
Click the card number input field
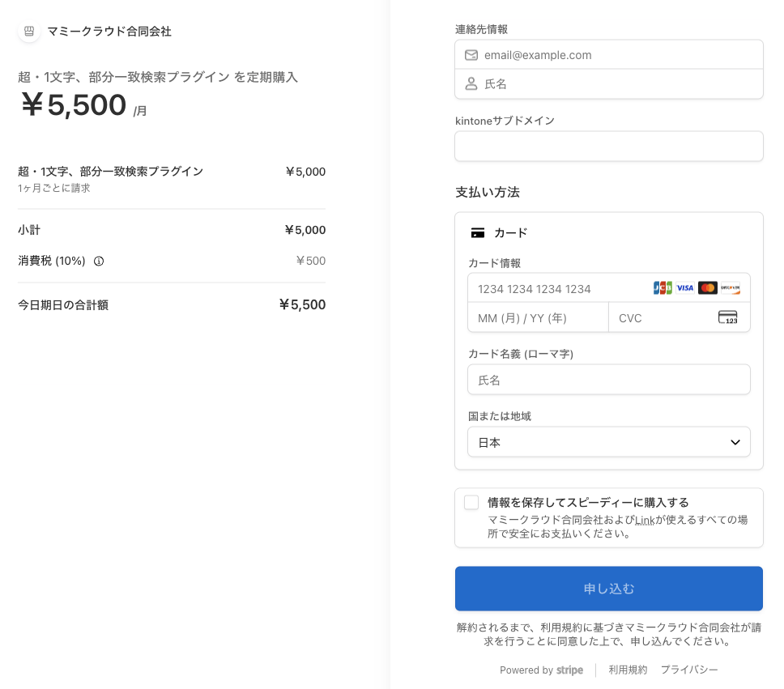point(559,289)
